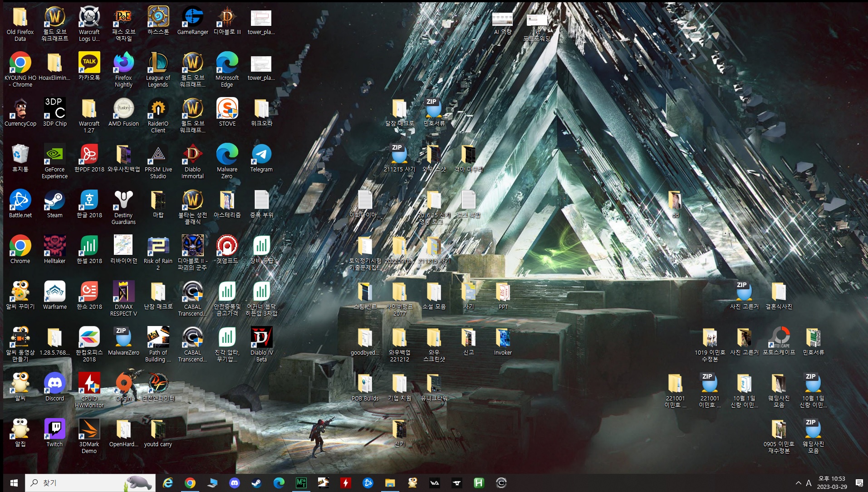Open the dd file on desktop

click(675, 204)
